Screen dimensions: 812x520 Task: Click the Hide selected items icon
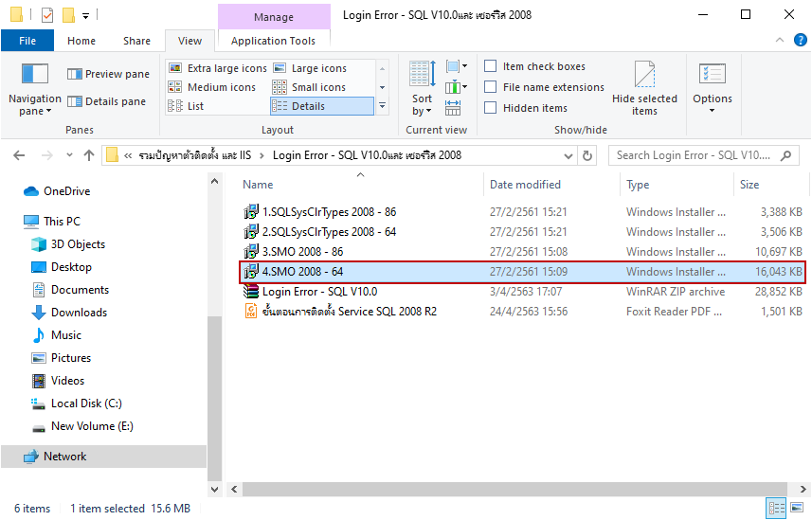coord(644,77)
